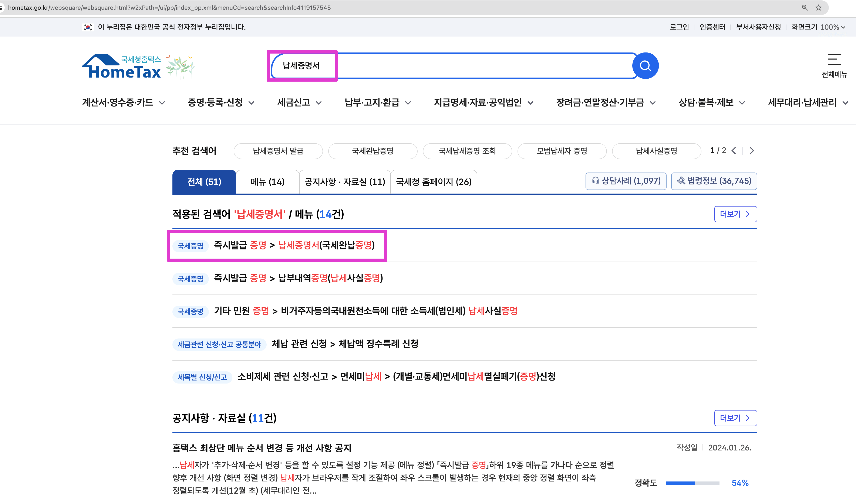Expand the 세금신고 menu chevron
Image resolution: width=856 pixels, height=504 pixels.
tap(319, 103)
